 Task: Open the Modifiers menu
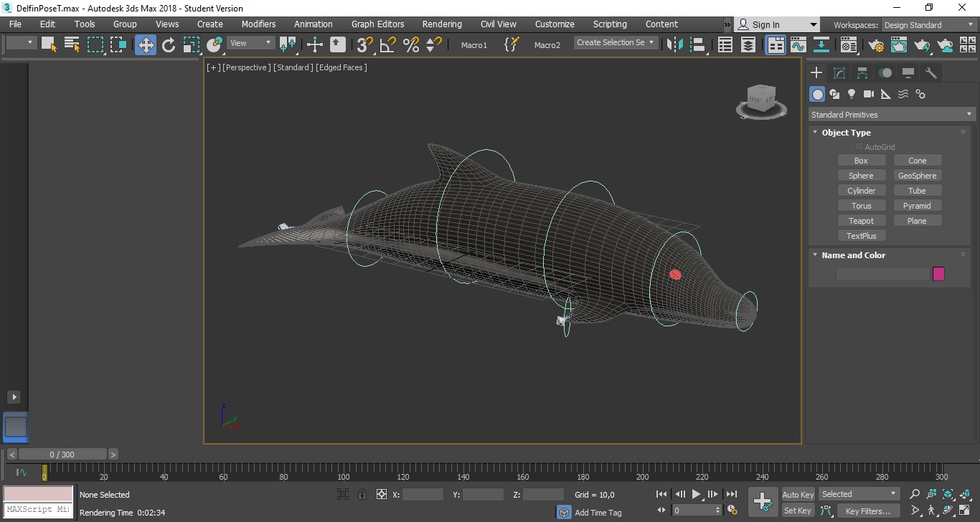258,24
